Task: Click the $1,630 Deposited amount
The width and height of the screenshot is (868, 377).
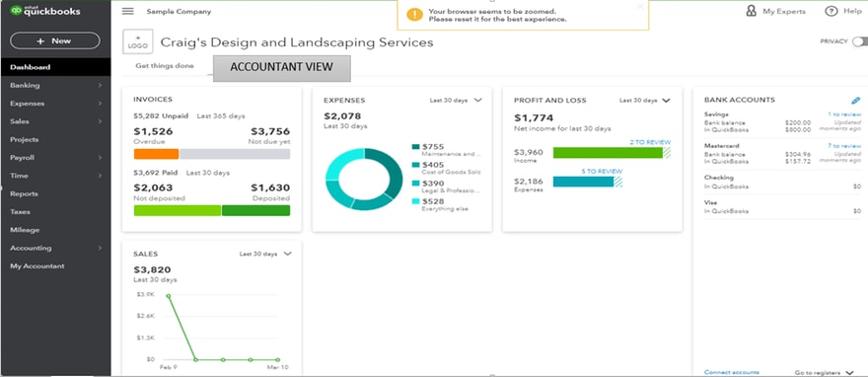Action: point(270,188)
